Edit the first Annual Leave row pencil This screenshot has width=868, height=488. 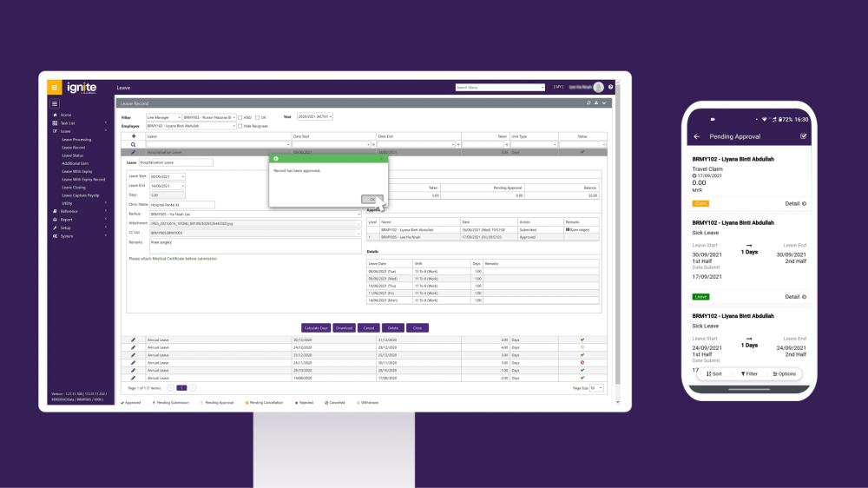(x=133, y=340)
